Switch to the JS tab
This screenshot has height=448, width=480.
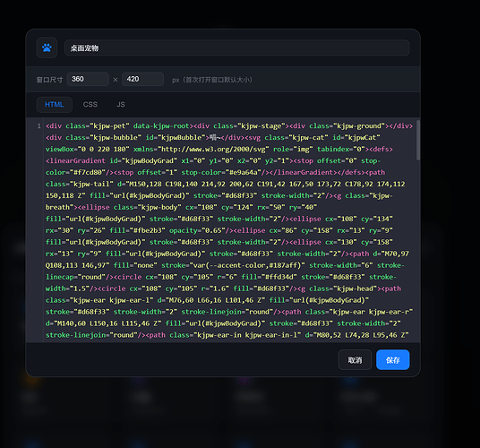coord(121,105)
